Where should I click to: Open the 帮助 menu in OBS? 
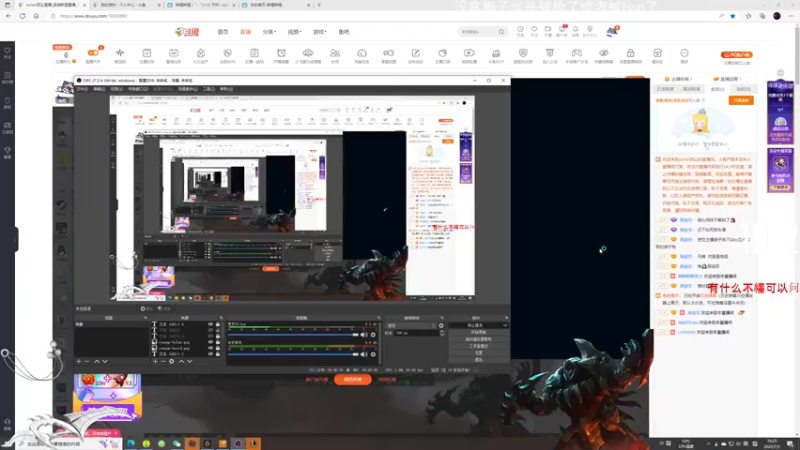(x=226, y=89)
